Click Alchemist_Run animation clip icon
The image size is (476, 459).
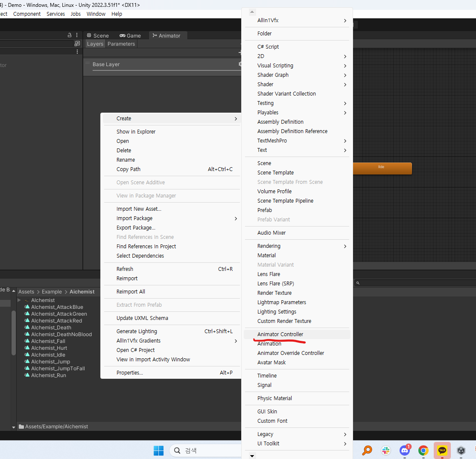click(x=27, y=375)
